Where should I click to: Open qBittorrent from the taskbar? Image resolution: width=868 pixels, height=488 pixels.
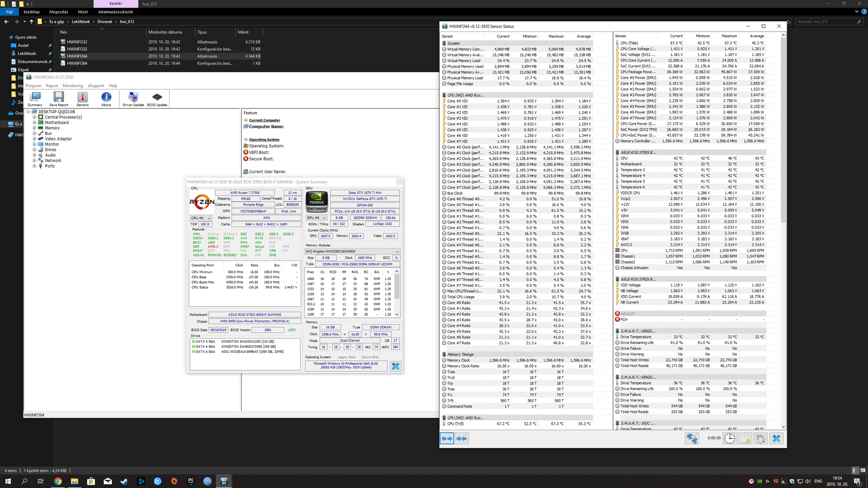click(x=207, y=481)
